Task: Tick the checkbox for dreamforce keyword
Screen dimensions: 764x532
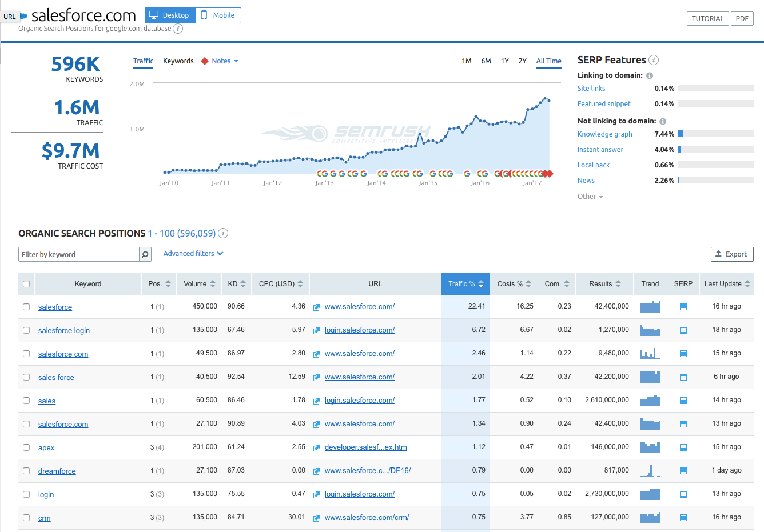Action: 26,471
